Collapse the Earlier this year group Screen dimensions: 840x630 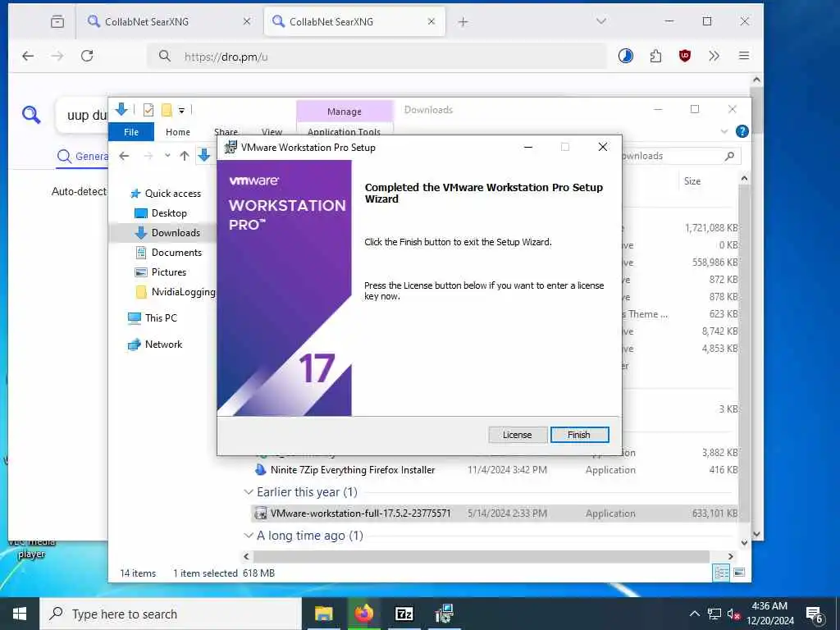tap(249, 492)
